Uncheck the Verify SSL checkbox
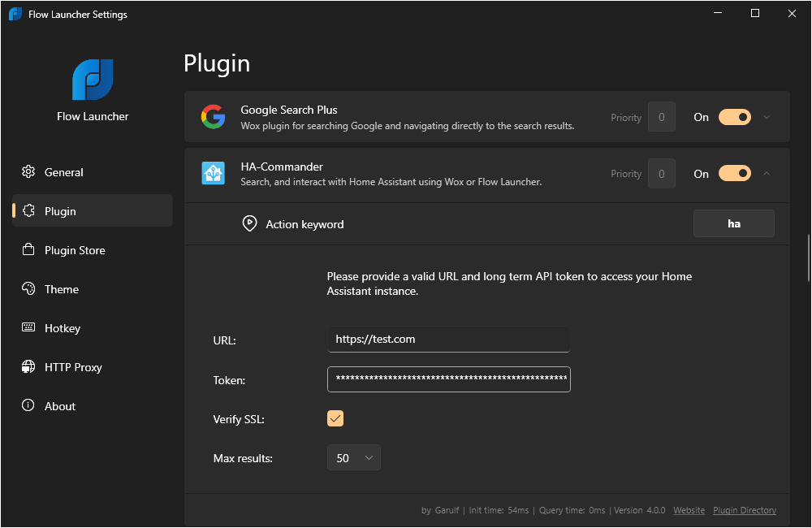Image resolution: width=812 pixels, height=528 pixels. pos(335,418)
